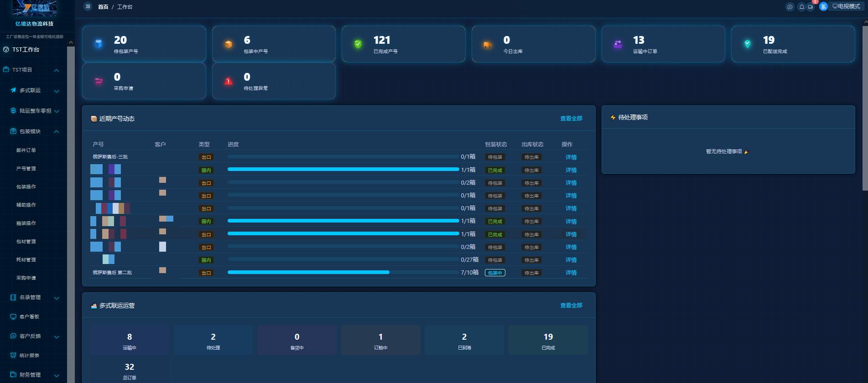Viewport: 868px width, 383px height.
Task: Open 产号管理 in the sidebar
Action: point(26,168)
